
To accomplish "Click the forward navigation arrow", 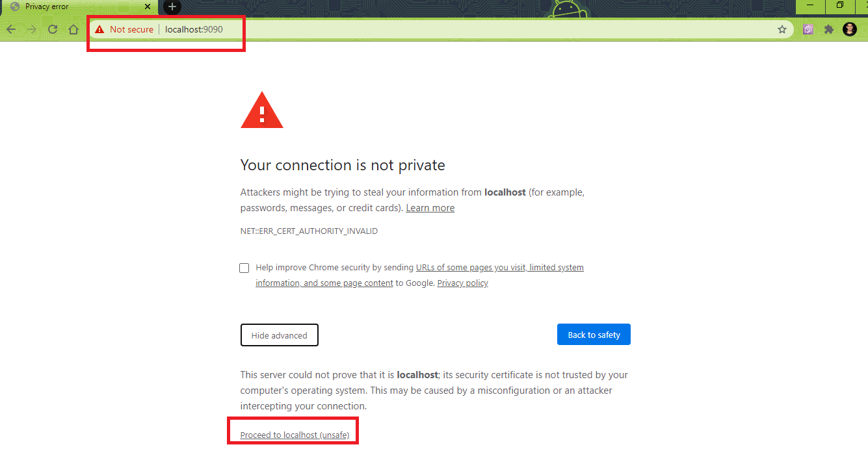I will click(x=32, y=29).
